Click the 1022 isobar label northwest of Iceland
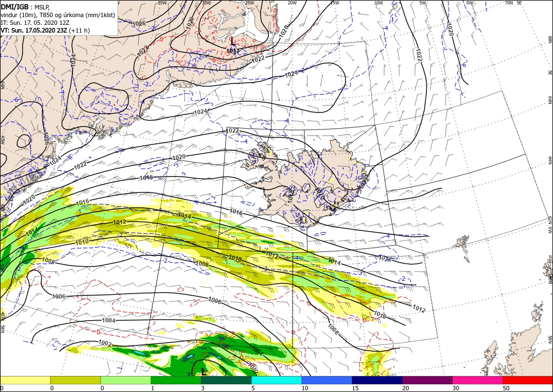 click(232, 131)
